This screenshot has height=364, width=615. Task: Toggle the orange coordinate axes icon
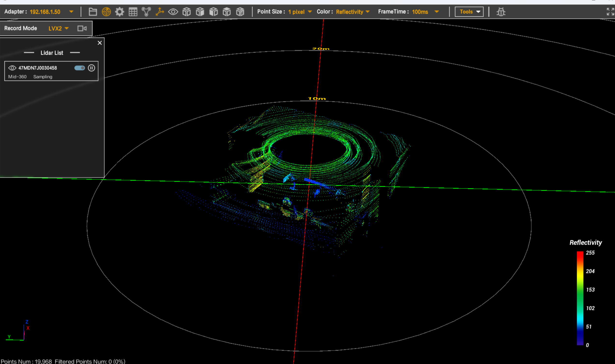coord(160,12)
